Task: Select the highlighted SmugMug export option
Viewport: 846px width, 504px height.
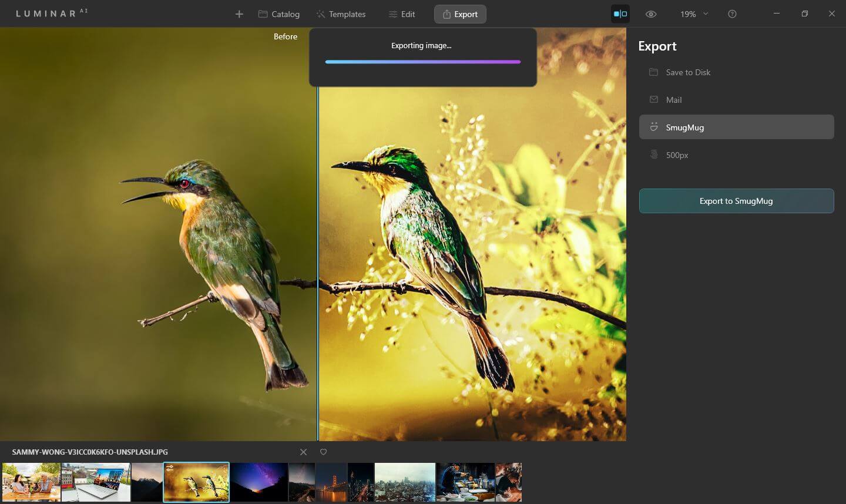Action: 736,127
